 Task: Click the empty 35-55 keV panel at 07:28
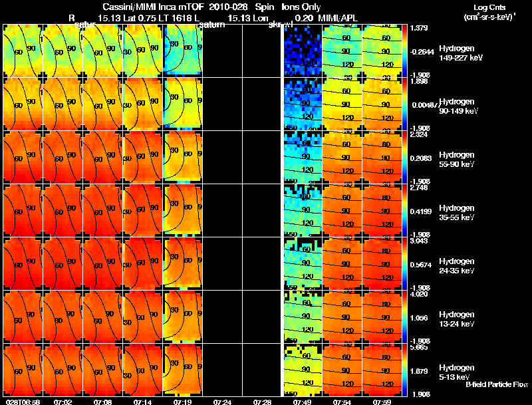pos(262,210)
